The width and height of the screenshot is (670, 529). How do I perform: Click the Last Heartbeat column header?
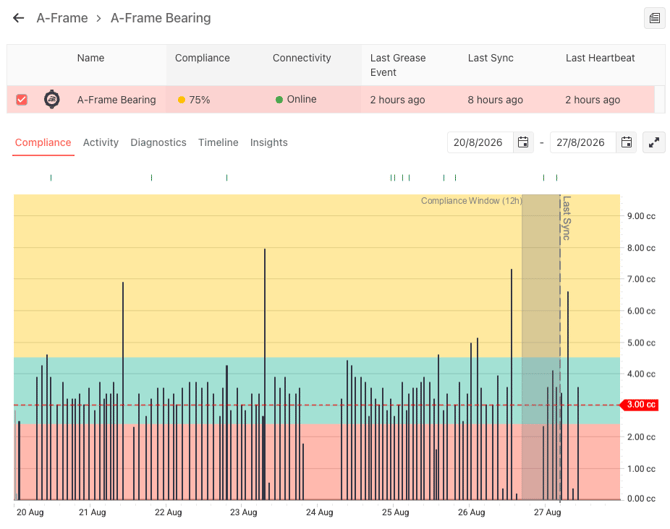pyautogui.click(x=600, y=58)
